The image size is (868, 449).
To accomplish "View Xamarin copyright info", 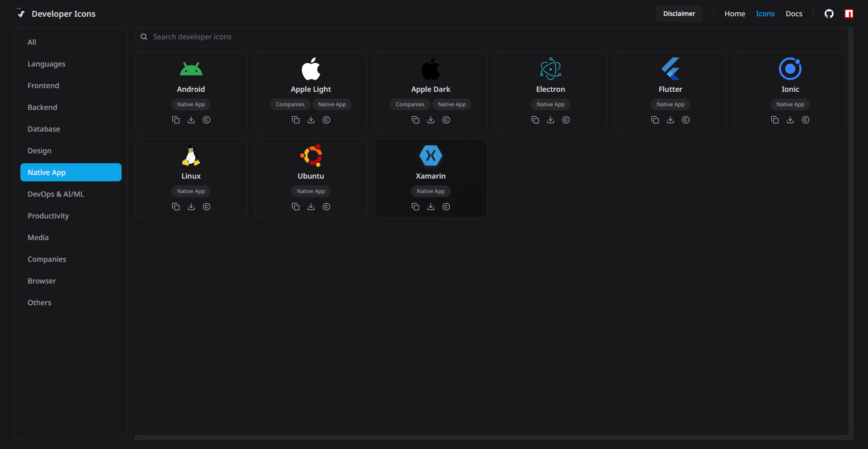I will 446,207.
